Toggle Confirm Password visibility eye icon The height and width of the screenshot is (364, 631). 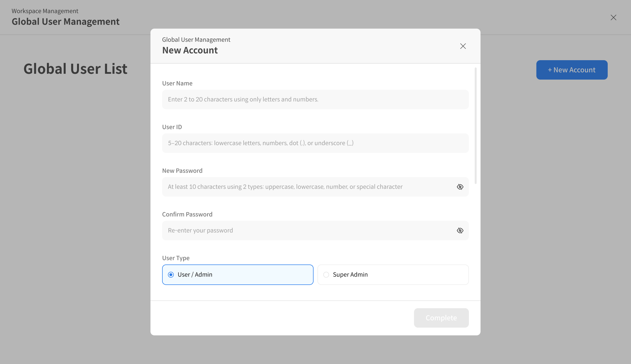point(460,231)
